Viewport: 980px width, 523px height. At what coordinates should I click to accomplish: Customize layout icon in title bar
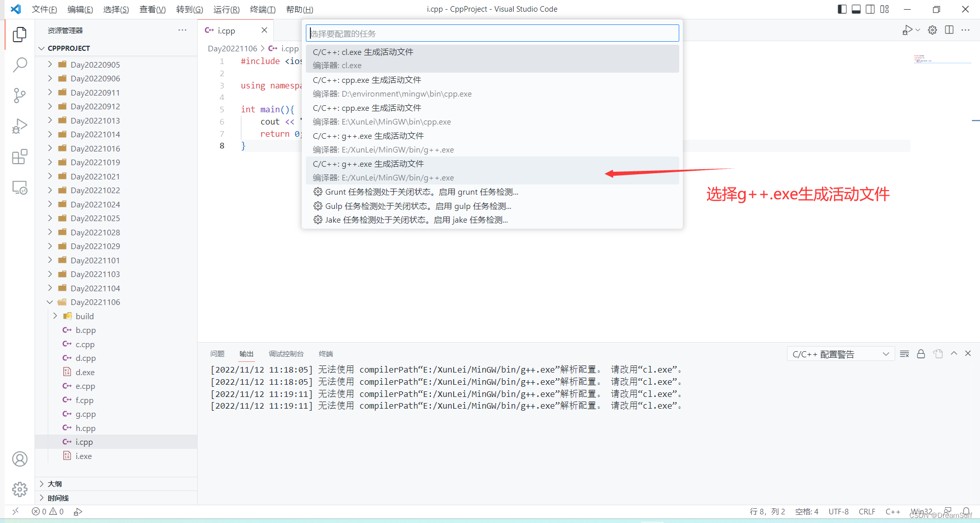coord(884,9)
